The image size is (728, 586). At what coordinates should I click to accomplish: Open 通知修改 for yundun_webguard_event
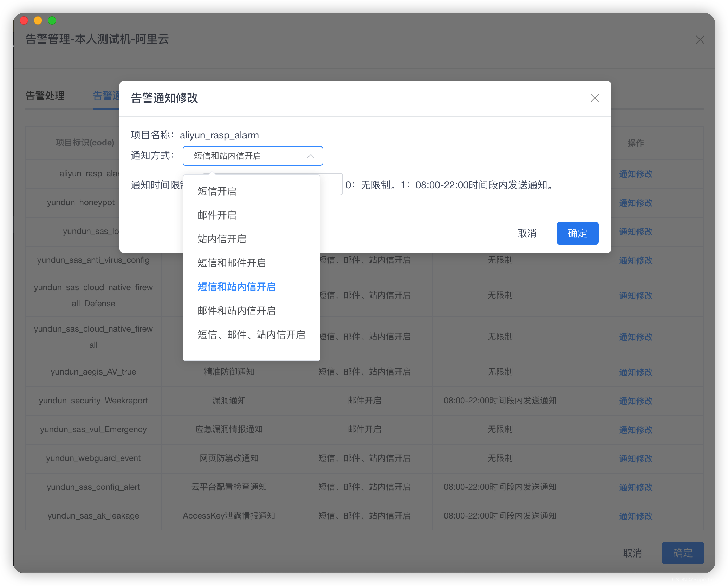pyautogui.click(x=636, y=458)
